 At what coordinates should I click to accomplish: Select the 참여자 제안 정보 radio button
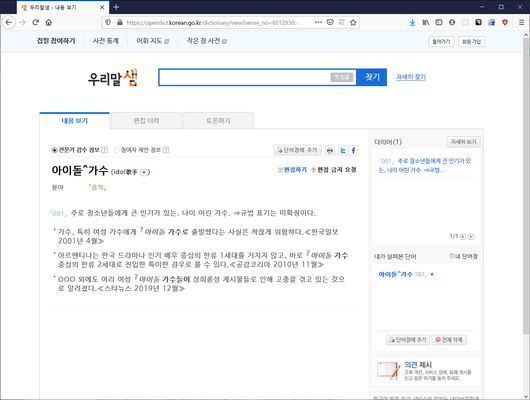117,150
